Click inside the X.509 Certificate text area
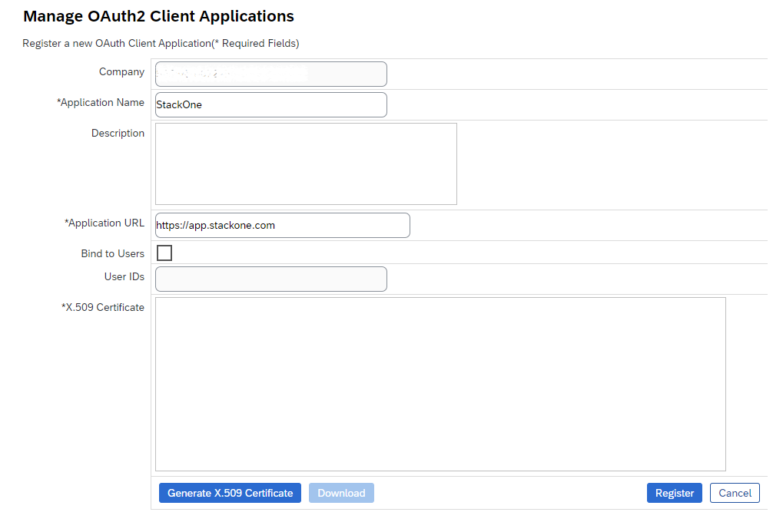The height and width of the screenshot is (532, 773). 440,384
